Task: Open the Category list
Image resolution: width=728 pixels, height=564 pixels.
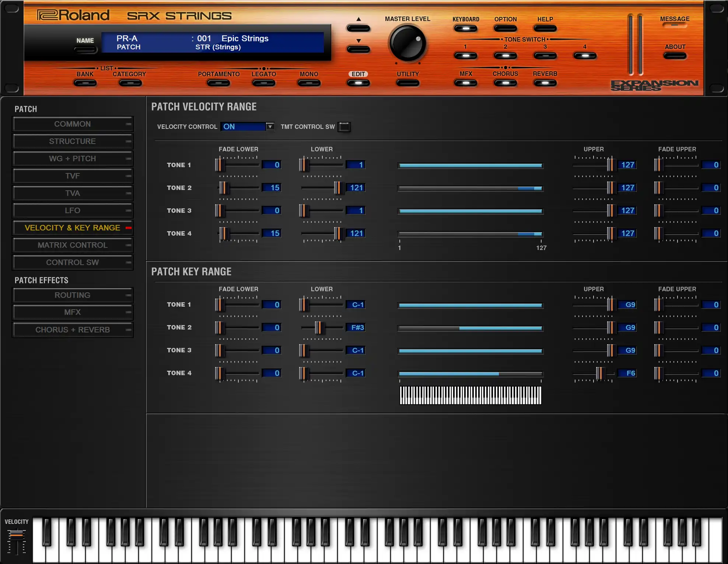Action: [130, 83]
